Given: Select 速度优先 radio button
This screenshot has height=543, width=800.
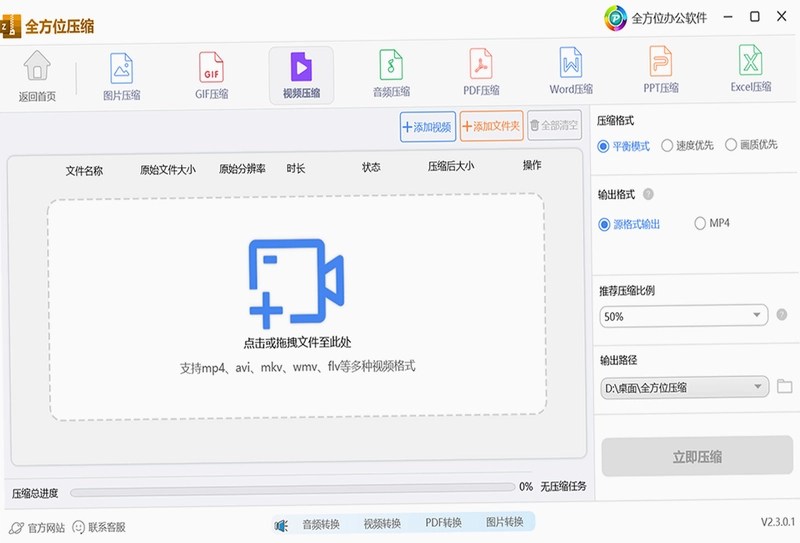Looking at the screenshot, I should (666, 145).
